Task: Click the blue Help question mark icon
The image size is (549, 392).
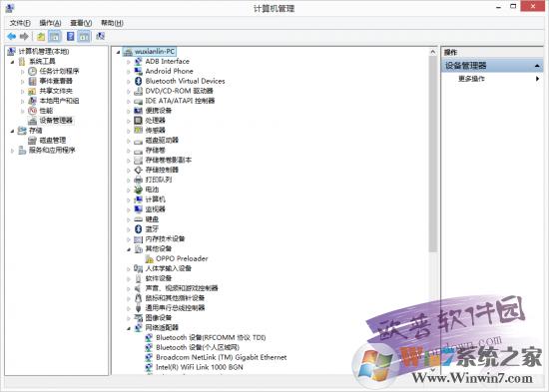Action: click(71, 36)
